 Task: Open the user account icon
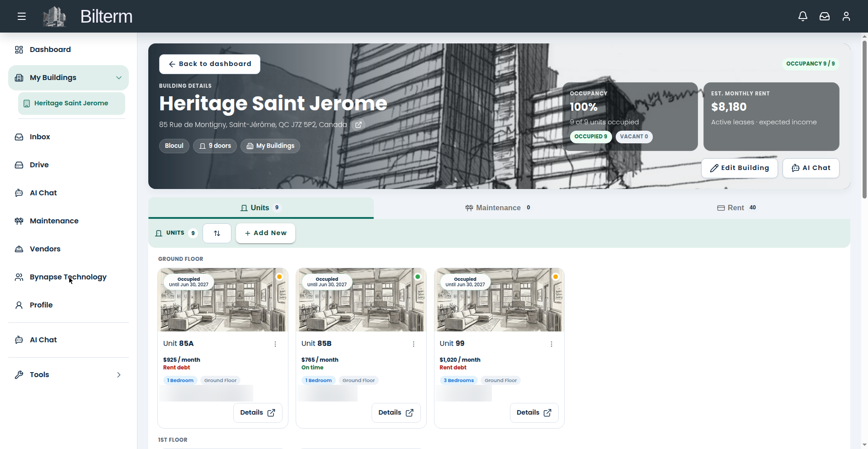pyautogui.click(x=846, y=16)
